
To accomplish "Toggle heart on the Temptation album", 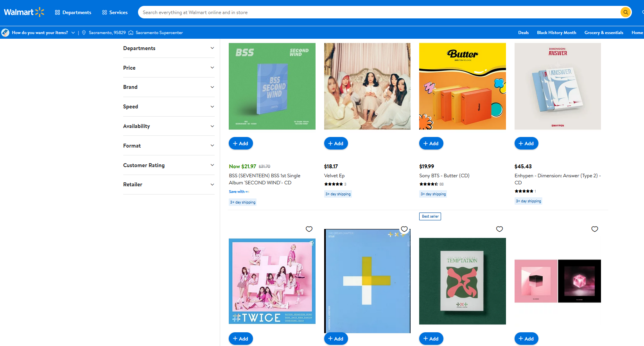I will coord(499,229).
